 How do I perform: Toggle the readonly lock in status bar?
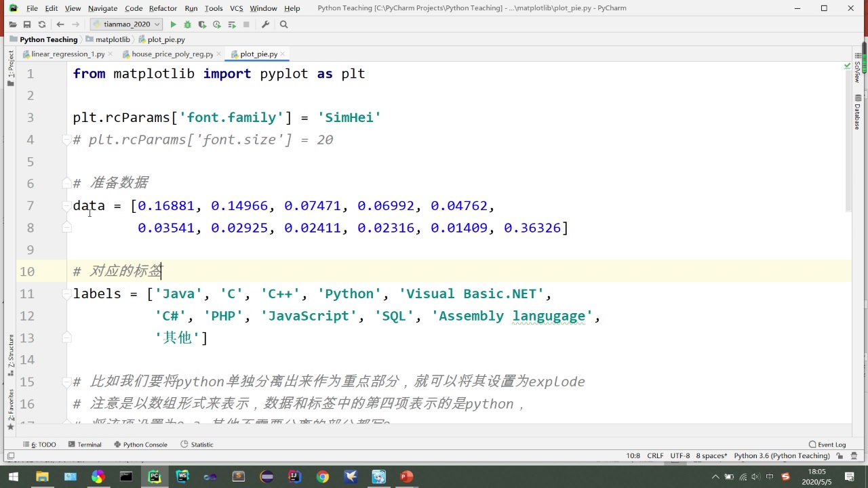point(840,455)
